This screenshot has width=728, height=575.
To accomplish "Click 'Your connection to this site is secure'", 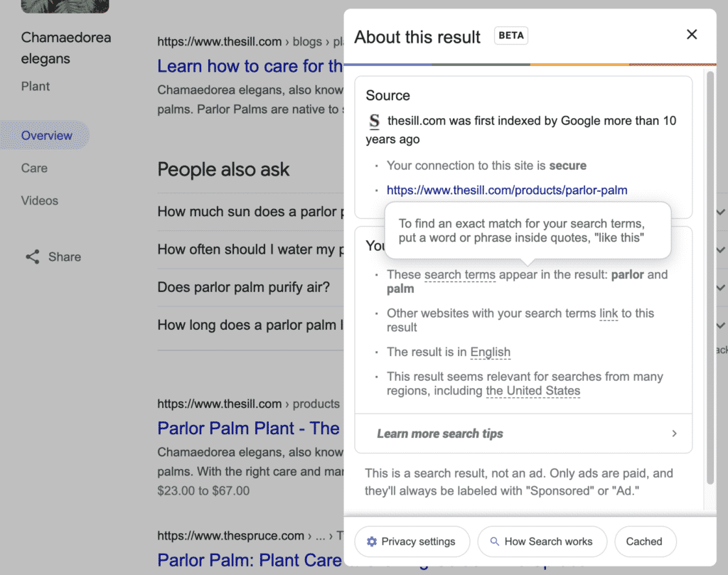I will 486,166.
